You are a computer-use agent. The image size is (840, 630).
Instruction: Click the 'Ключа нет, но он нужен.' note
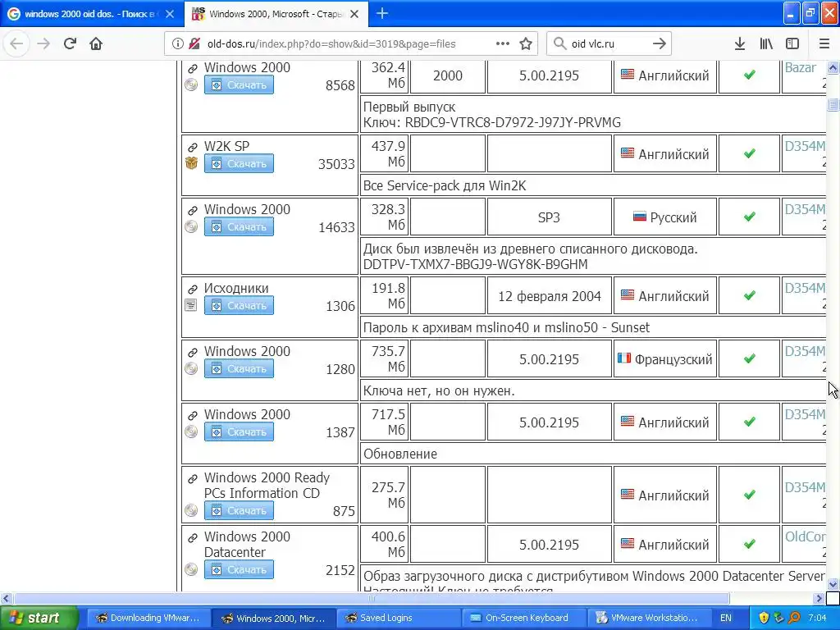click(439, 390)
